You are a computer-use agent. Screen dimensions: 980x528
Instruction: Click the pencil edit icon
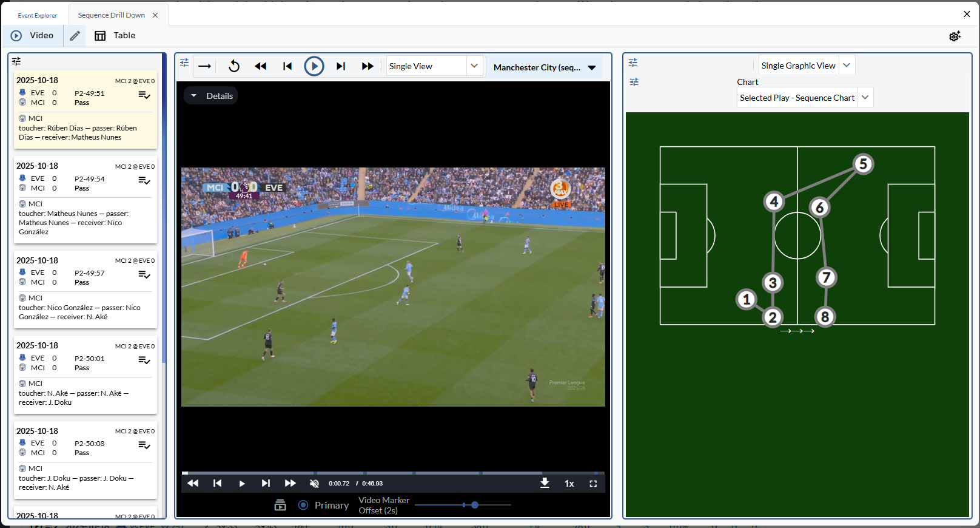(75, 36)
